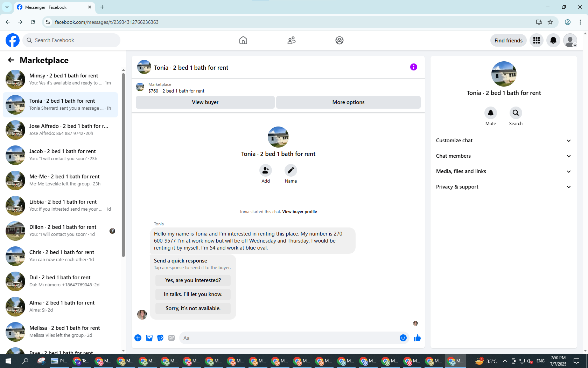Image resolution: width=588 pixels, height=368 pixels.
Task: Send a thumbs-up like
Action: pyautogui.click(x=417, y=338)
